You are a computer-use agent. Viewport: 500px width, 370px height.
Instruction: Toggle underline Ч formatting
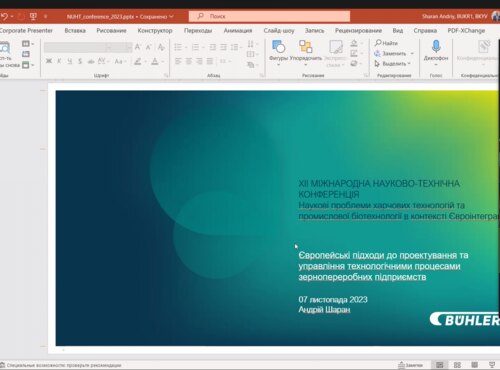click(70, 61)
